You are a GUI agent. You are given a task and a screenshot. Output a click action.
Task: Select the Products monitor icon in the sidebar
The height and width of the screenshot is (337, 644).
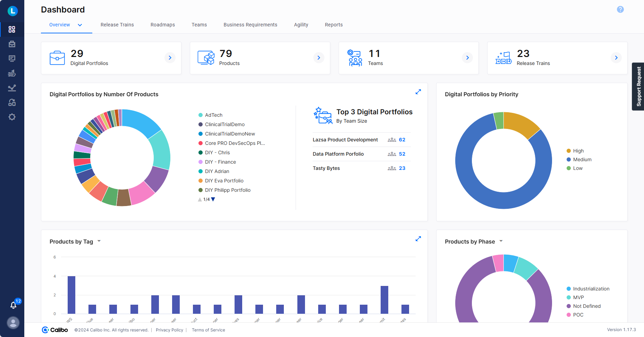pos(12,58)
